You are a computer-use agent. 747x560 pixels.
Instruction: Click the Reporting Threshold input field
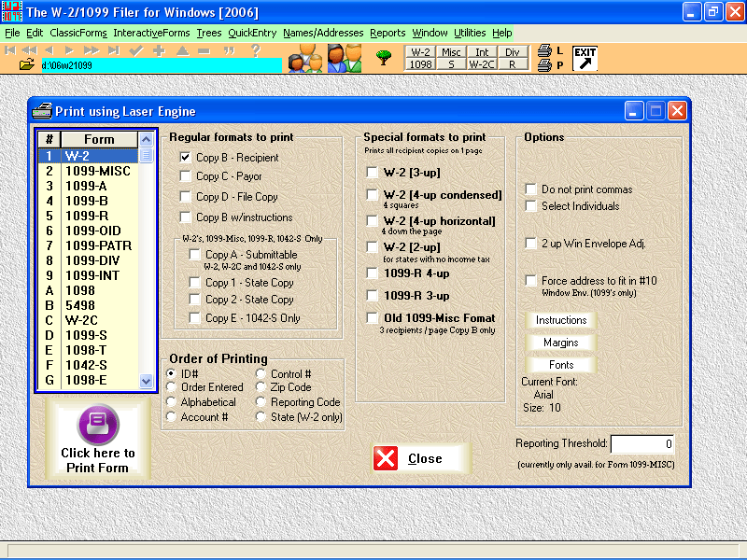coord(642,444)
